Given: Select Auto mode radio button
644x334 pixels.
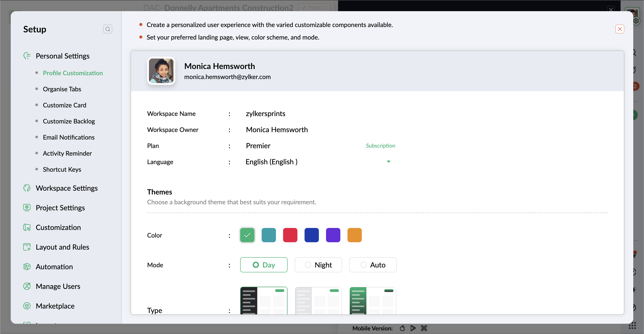Looking at the screenshot, I should coord(363,265).
